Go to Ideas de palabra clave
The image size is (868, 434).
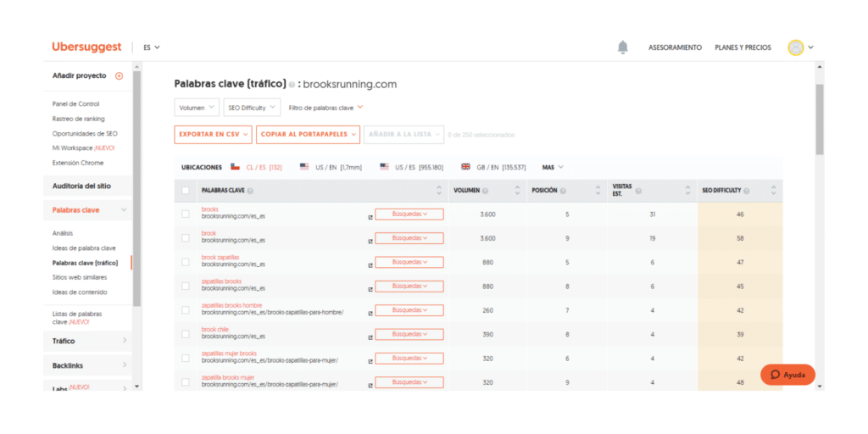(x=84, y=248)
